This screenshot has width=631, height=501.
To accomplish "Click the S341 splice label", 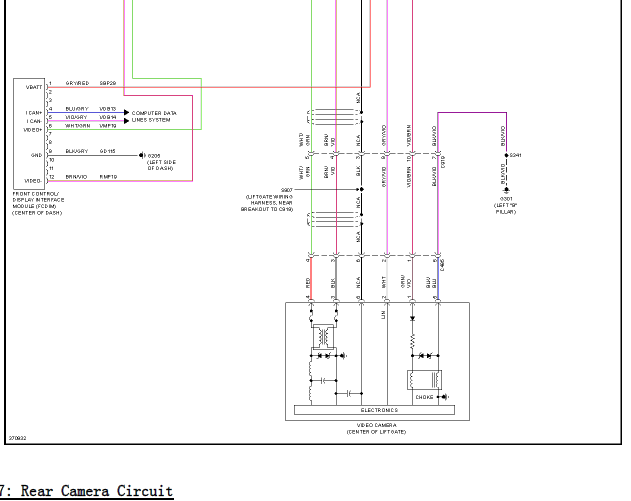I will pyautogui.click(x=516, y=155).
